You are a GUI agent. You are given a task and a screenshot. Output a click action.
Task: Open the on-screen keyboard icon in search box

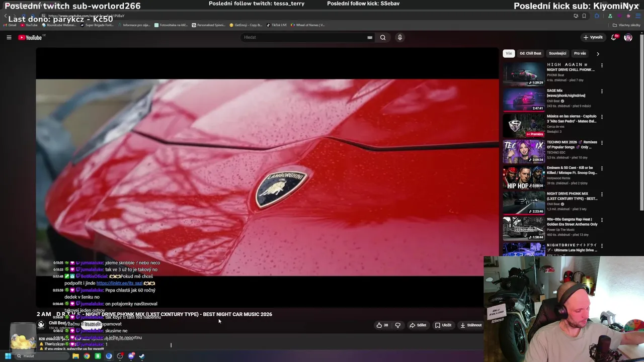(370, 37)
